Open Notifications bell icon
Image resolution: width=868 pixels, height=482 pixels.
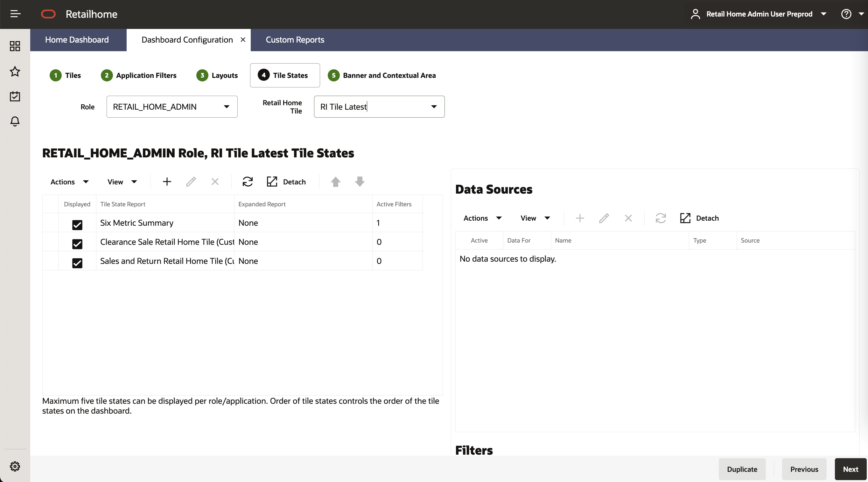pos(15,121)
